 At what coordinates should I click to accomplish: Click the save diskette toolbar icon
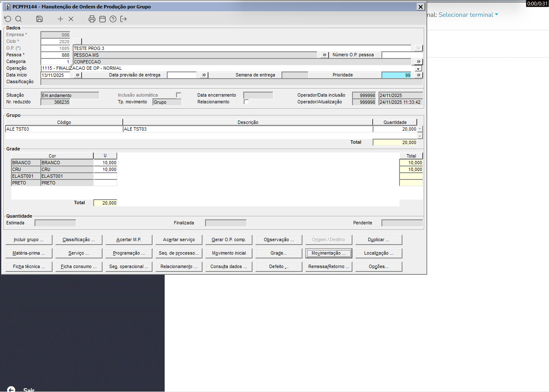point(39,19)
